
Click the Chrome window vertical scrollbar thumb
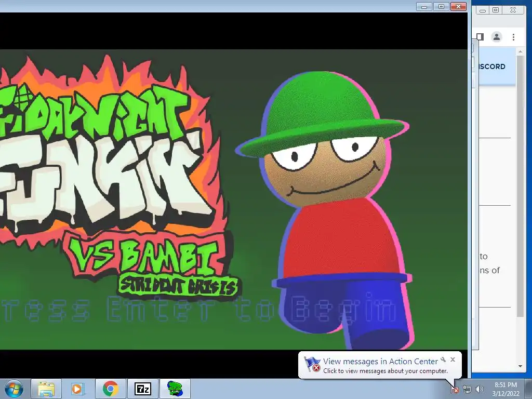tap(520, 186)
